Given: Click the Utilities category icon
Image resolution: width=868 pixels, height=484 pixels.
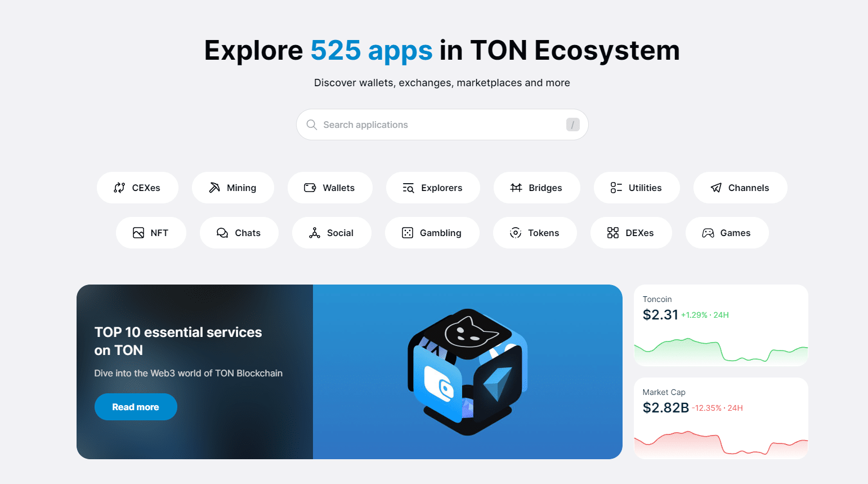Looking at the screenshot, I should (616, 188).
